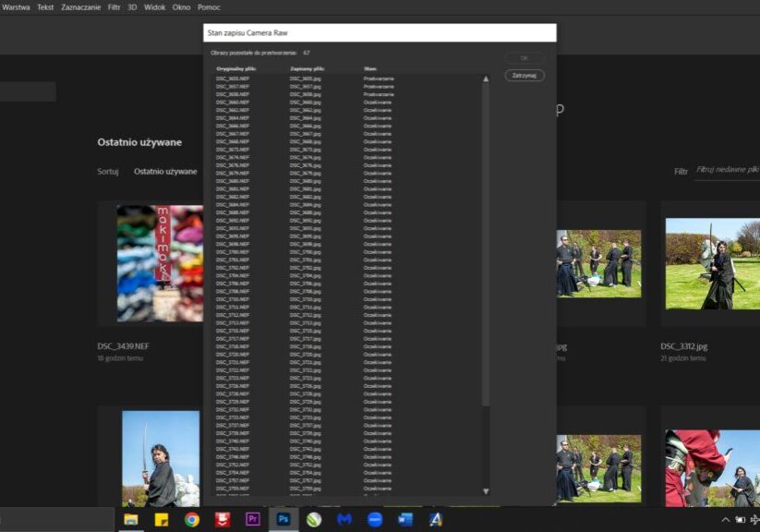Open Microsoft Word from the taskbar

click(404, 520)
